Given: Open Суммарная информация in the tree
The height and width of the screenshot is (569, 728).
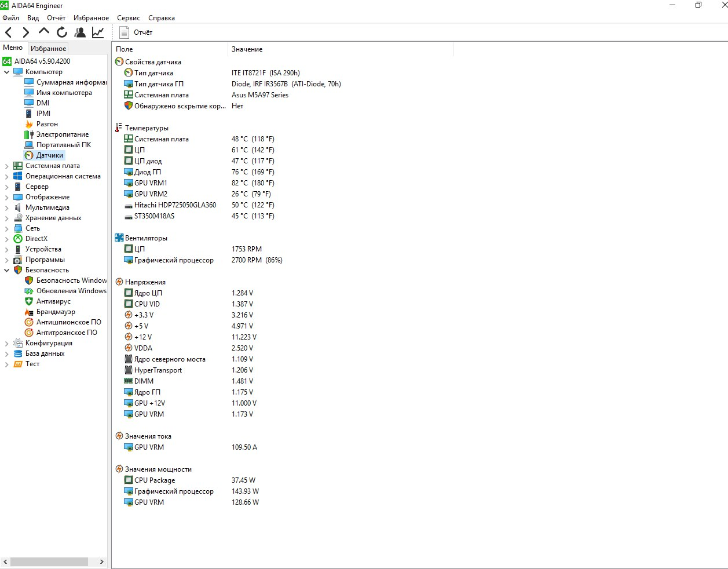Looking at the screenshot, I should (x=71, y=82).
